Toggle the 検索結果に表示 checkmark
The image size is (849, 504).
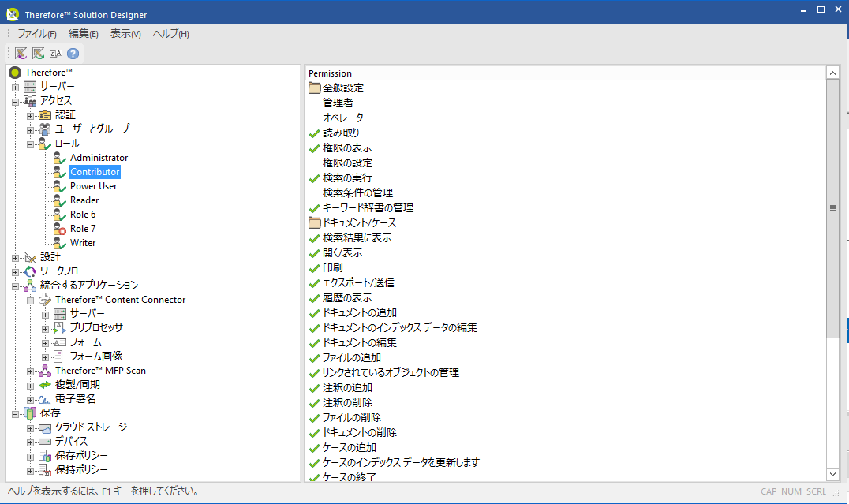(314, 238)
